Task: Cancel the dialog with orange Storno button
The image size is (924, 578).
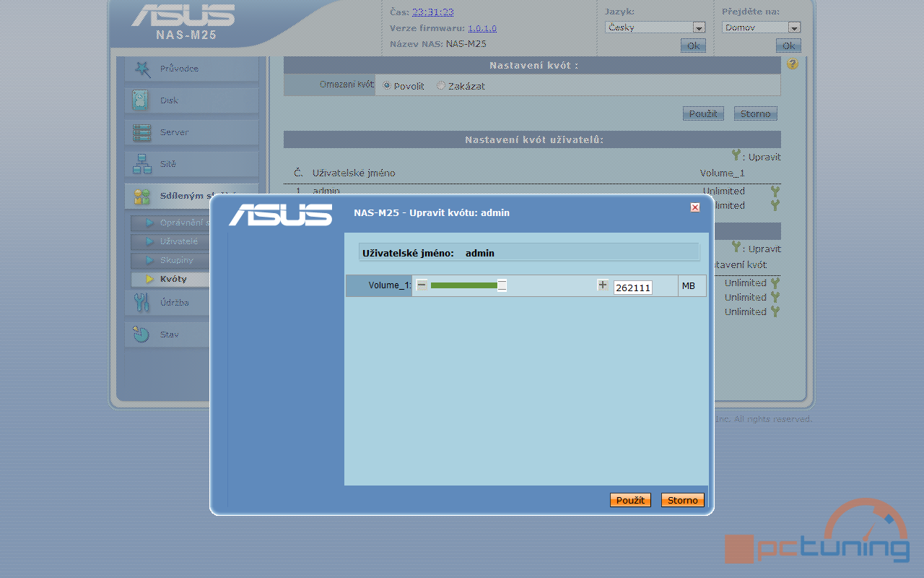Action: [x=682, y=500]
